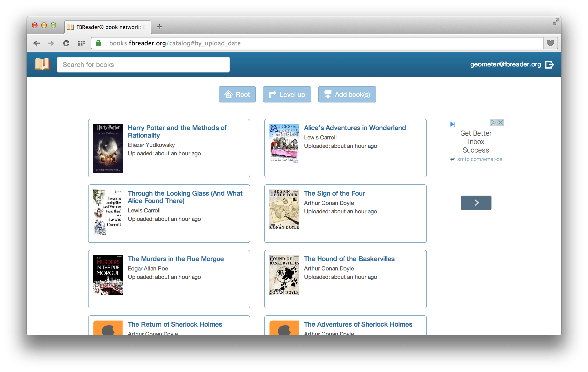The width and height of the screenshot is (588, 372).
Task: Click the ad's next arrow button
Action: pos(476,203)
